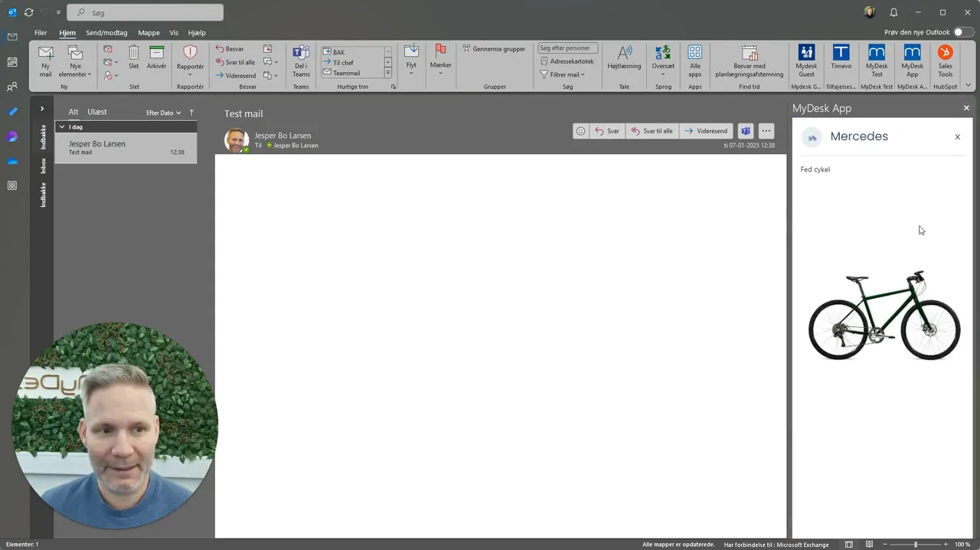The image size is (980, 550).
Task: Open the Filer menu
Action: click(41, 33)
